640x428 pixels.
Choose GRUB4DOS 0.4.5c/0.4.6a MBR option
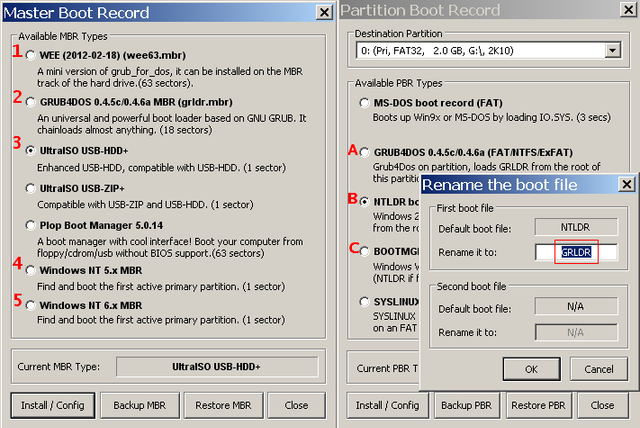tap(31, 99)
